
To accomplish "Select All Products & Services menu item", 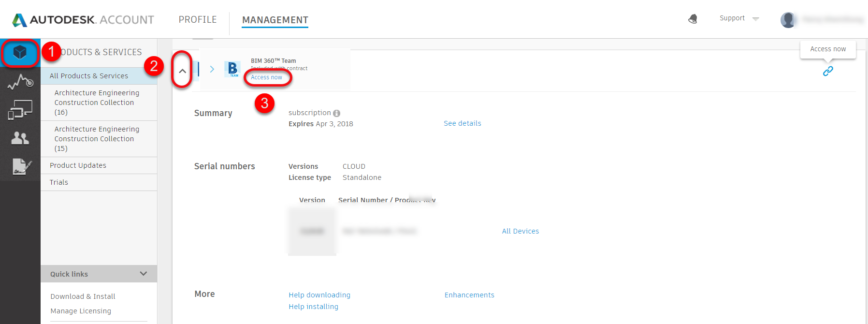I will pyautogui.click(x=99, y=76).
